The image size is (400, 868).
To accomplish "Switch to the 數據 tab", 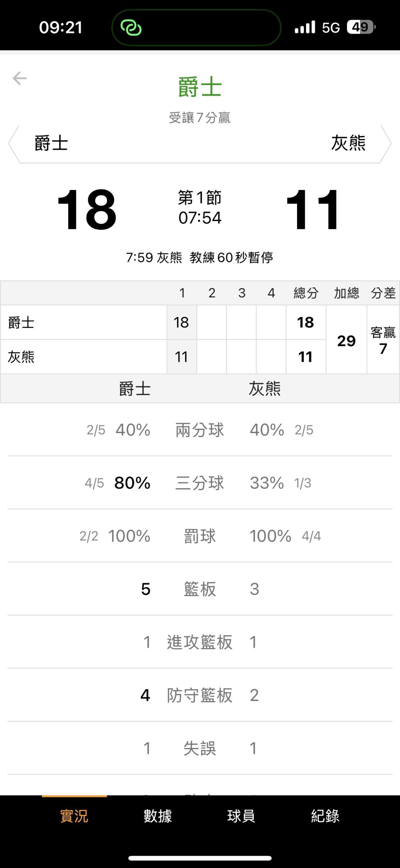I will (158, 816).
